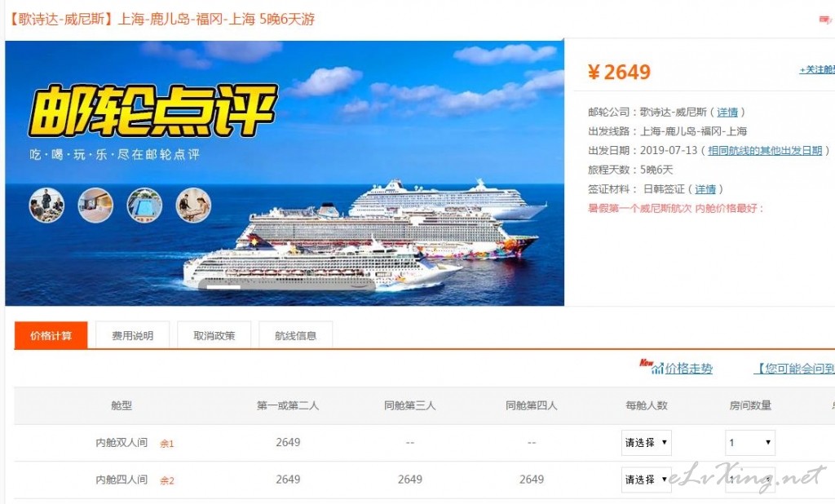835x504 pixels.
Task: Open 详情 link next to cruise company
Action: 727,112
